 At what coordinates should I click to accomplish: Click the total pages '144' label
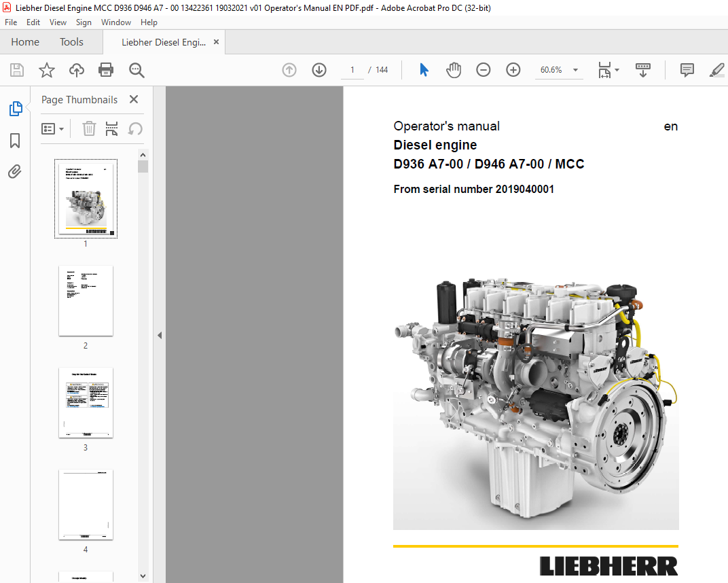(x=382, y=70)
